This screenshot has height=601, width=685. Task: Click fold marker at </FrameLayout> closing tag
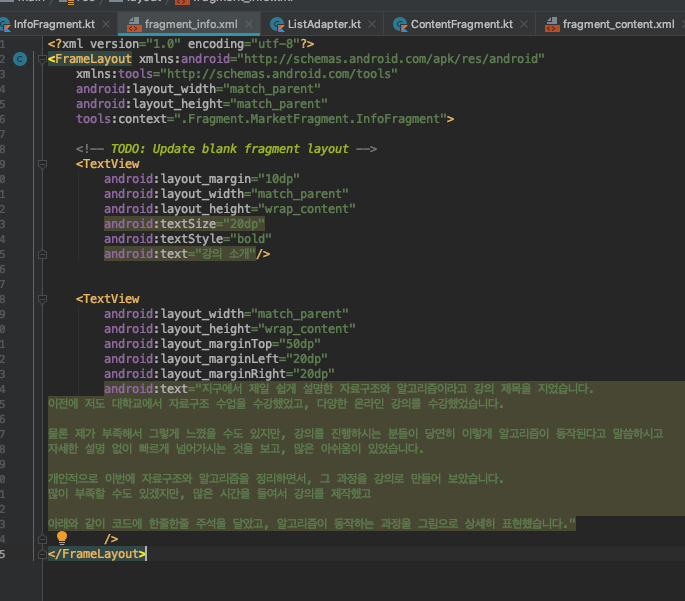[x=42, y=554]
